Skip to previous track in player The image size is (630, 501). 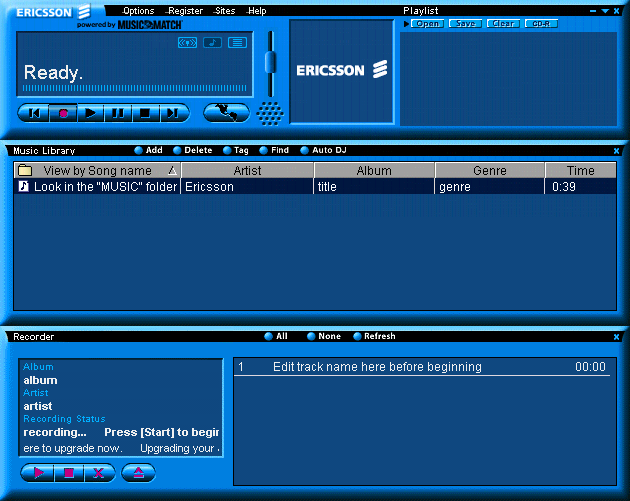(34, 113)
